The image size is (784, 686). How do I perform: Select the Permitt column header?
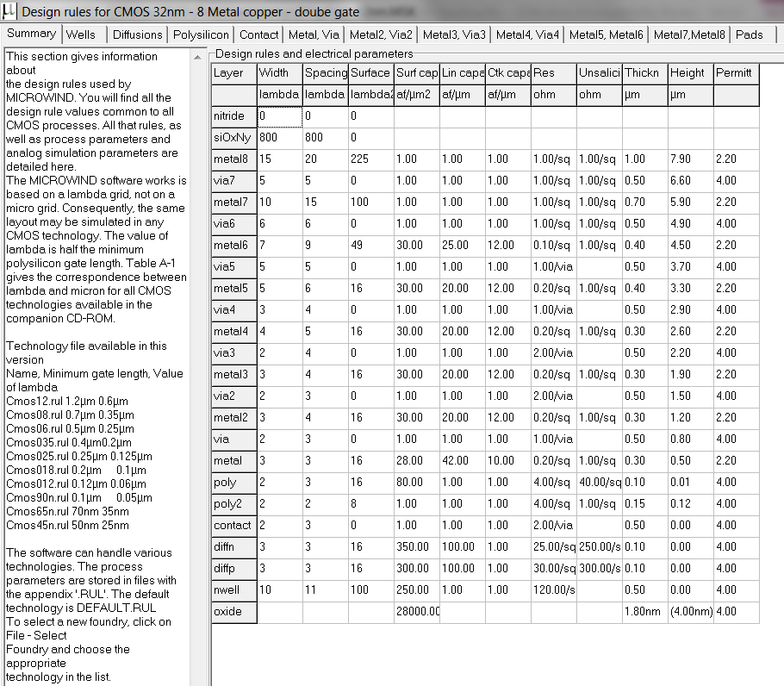point(736,73)
